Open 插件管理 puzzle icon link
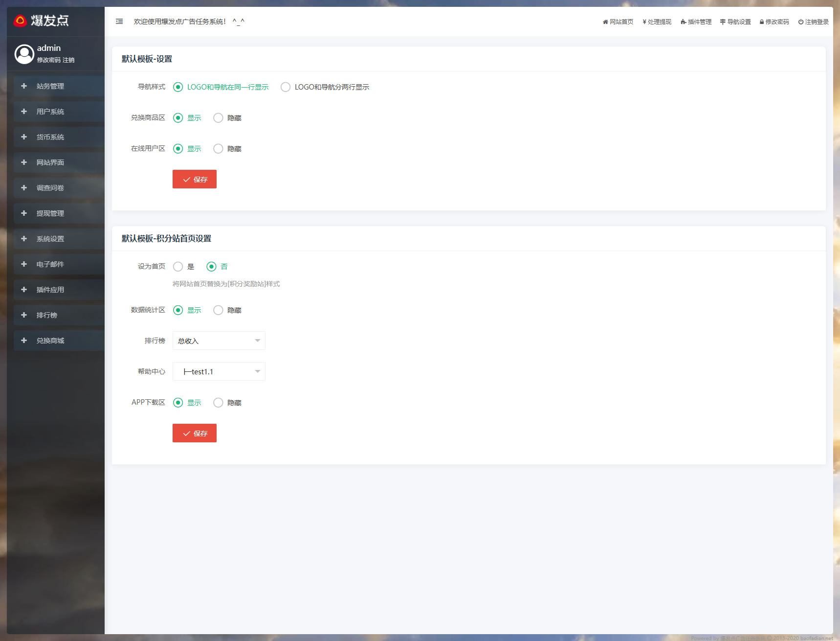840x641 pixels. [684, 22]
